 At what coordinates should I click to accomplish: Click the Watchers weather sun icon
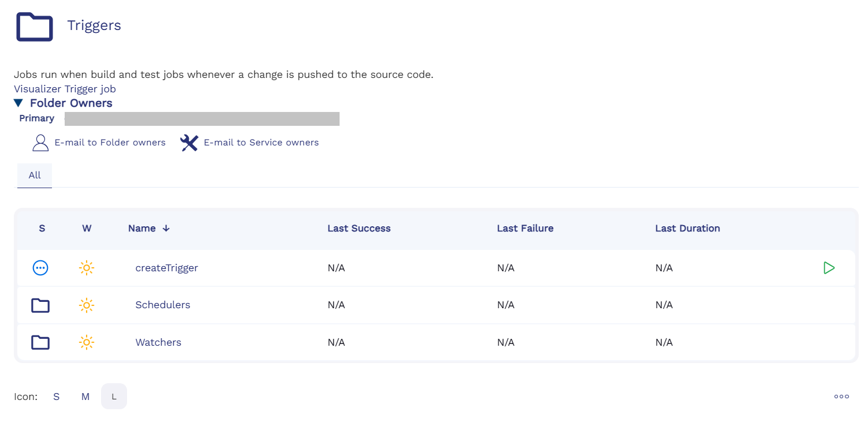click(87, 342)
